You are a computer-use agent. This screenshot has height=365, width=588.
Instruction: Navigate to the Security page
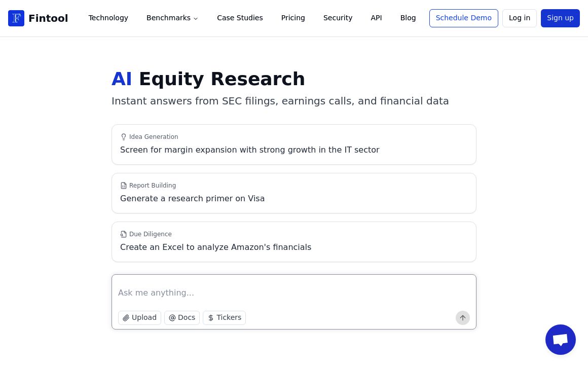[x=338, y=18]
